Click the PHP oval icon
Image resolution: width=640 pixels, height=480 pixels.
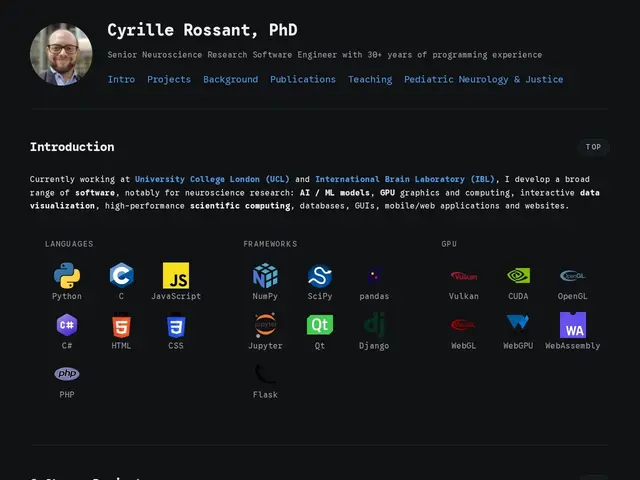click(67, 373)
